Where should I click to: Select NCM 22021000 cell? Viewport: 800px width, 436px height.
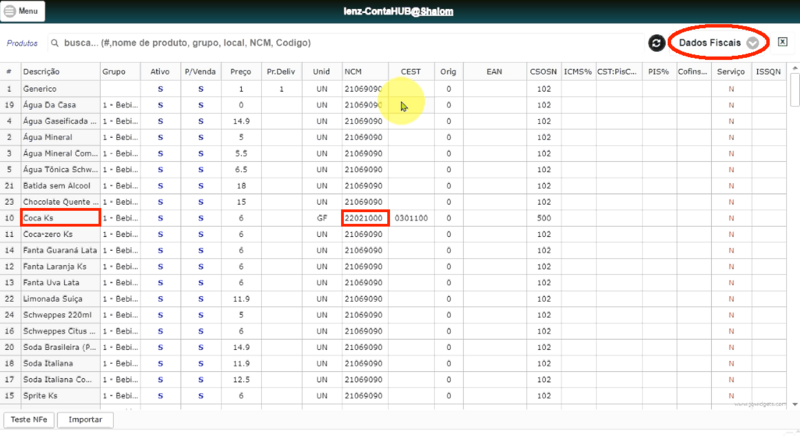365,218
